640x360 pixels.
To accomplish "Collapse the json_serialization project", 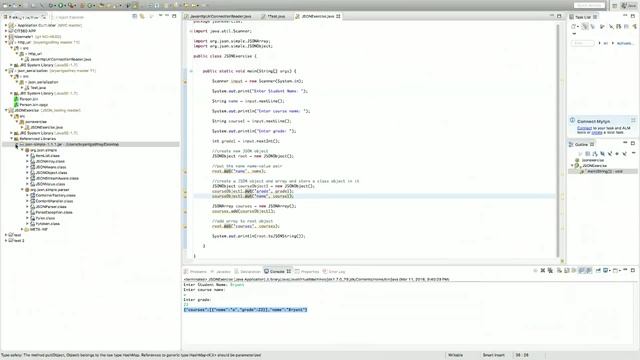I will coord(6,71).
